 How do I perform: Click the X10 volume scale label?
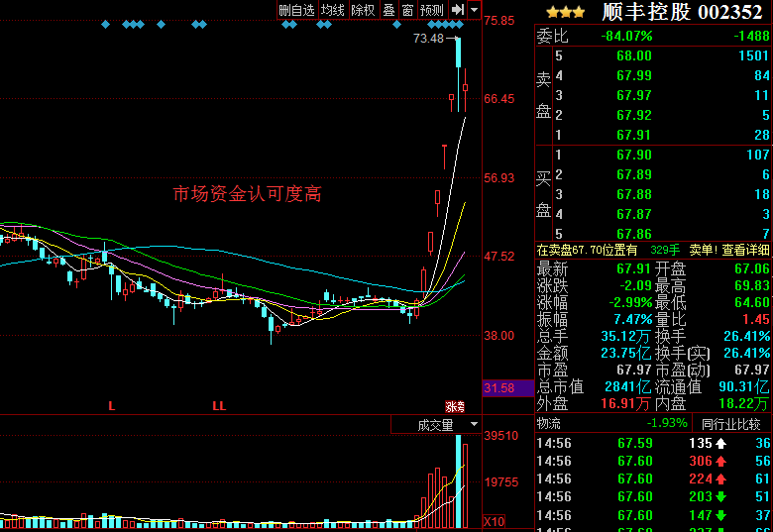click(x=494, y=522)
